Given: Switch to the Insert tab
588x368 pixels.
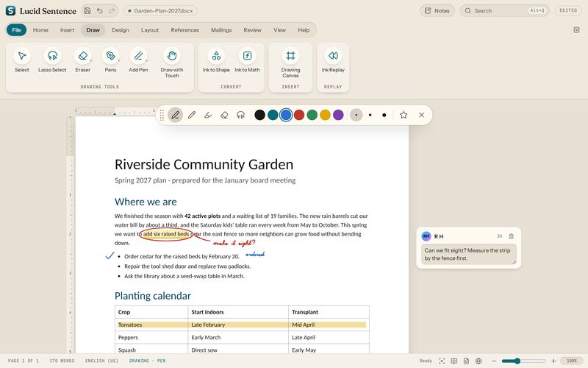Looking at the screenshot, I should [67, 30].
